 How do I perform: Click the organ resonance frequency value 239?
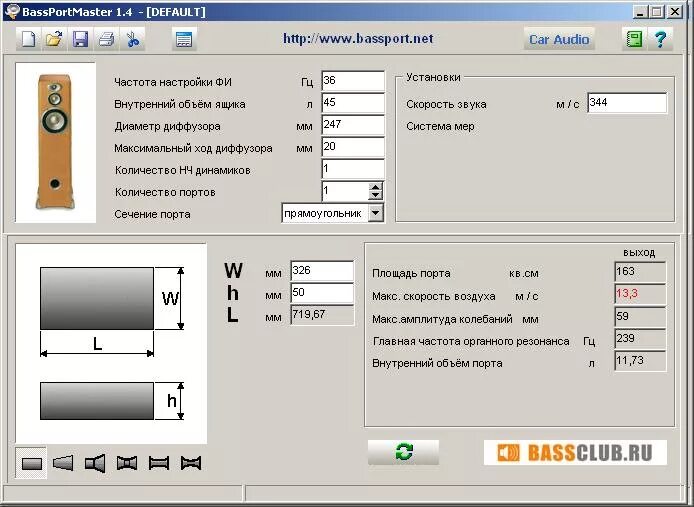(640, 339)
